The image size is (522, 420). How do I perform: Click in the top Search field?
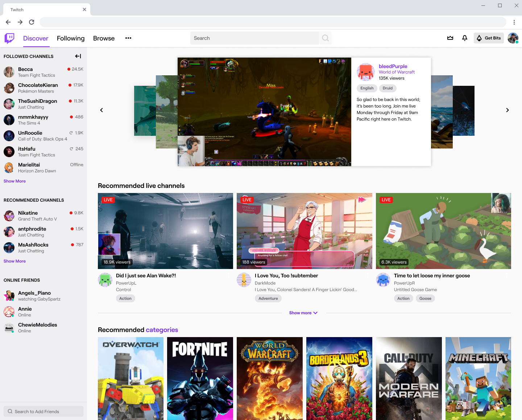(254, 38)
